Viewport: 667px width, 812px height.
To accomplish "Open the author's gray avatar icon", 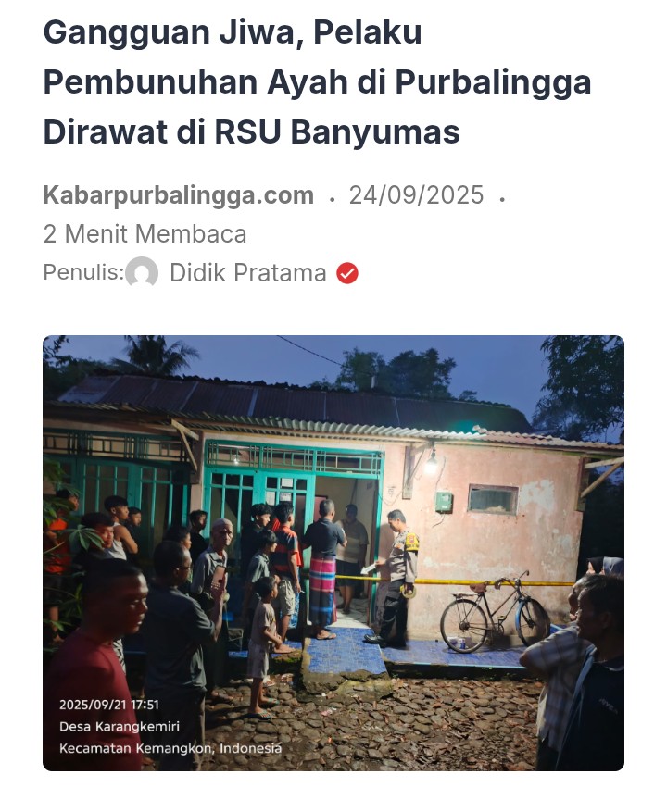I will pos(142,272).
